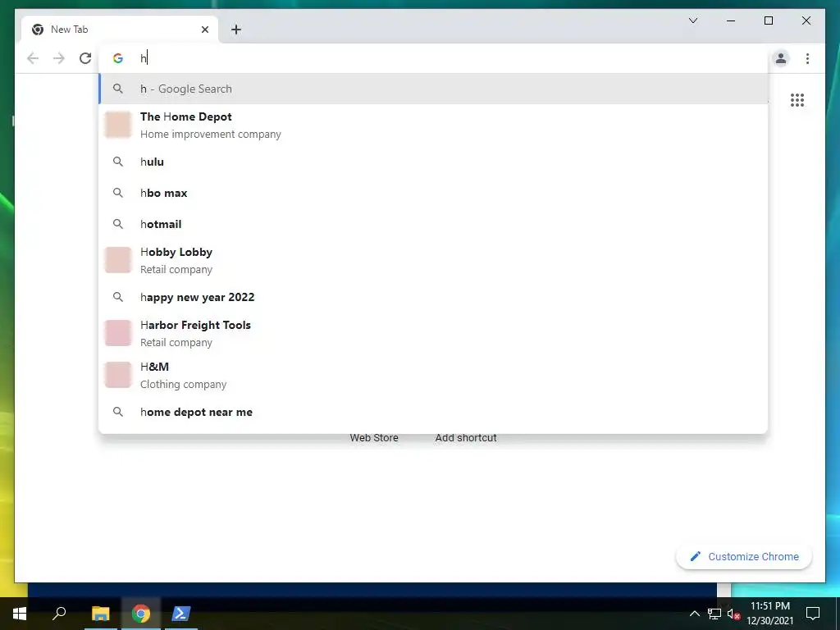Reload the page with refresh icon
The width and height of the screenshot is (840, 630).
tap(85, 58)
